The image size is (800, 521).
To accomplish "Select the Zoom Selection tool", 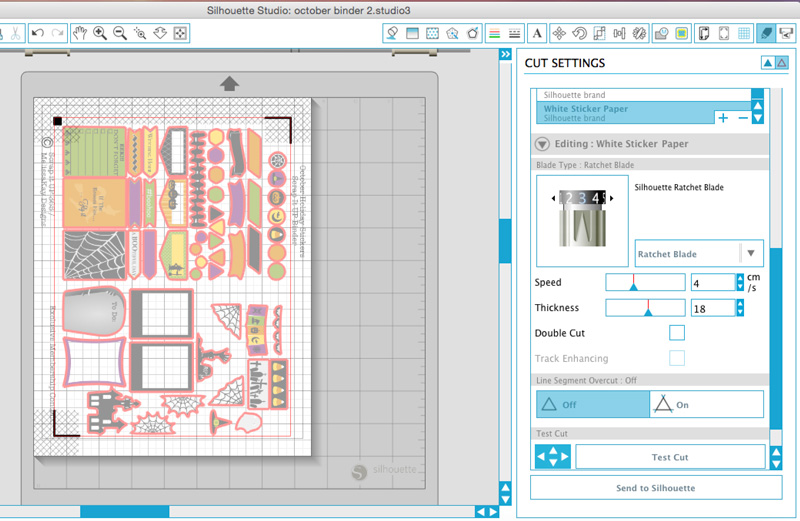I will (x=140, y=34).
